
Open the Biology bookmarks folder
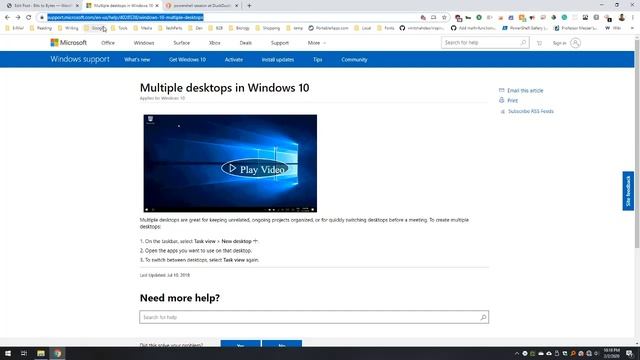tap(239, 28)
